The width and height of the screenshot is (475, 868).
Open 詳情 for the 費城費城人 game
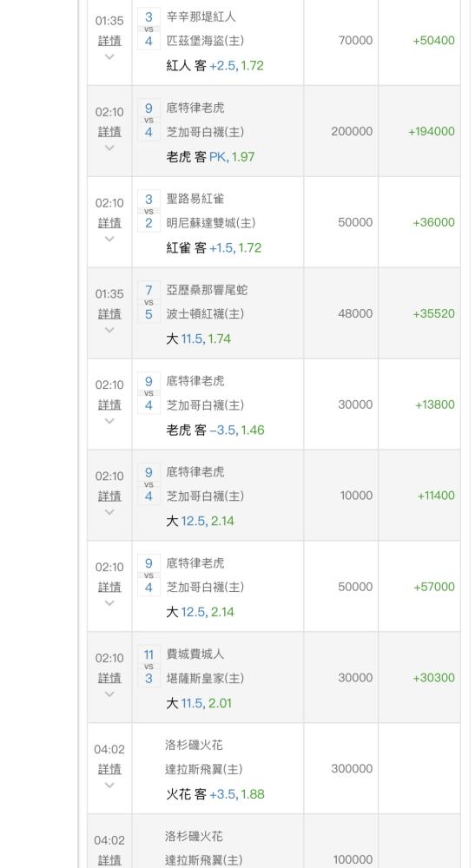109,678
